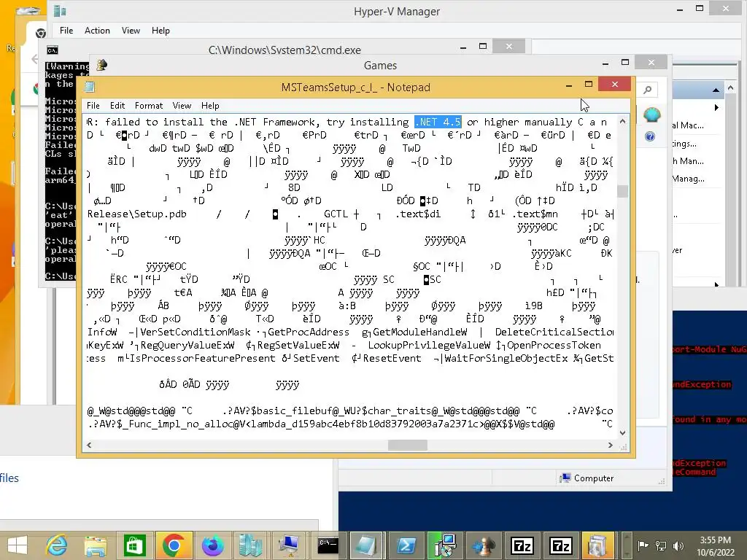The image size is (747, 560).
Task: Click the search magnifier in Games window
Action: pyautogui.click(x=647, y=90)
